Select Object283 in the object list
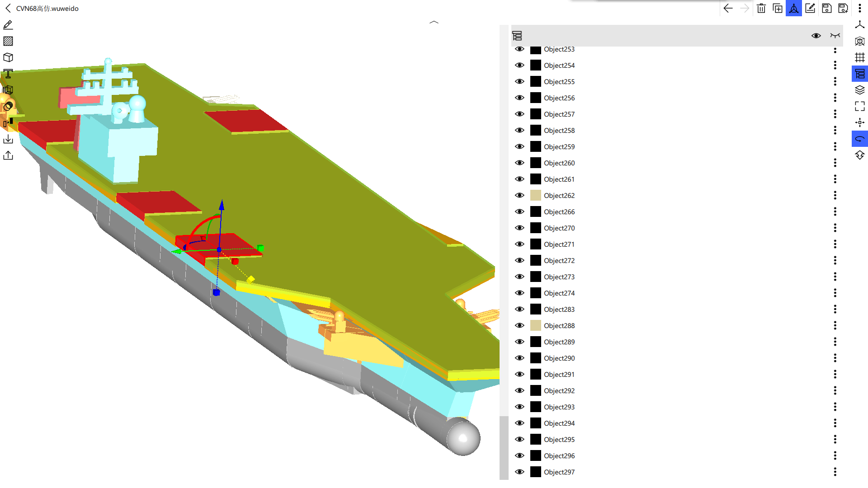The height and width of the screenshot is (488, 868). (559, 309)
